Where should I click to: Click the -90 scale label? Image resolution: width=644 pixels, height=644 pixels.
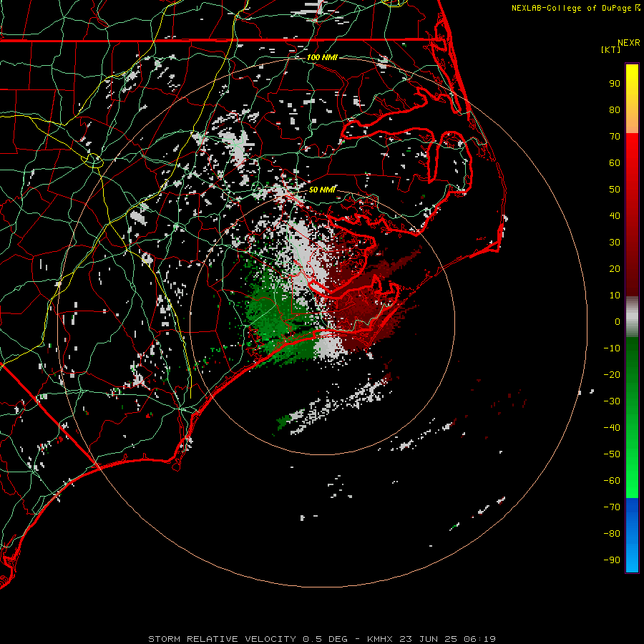pos(612,560)
